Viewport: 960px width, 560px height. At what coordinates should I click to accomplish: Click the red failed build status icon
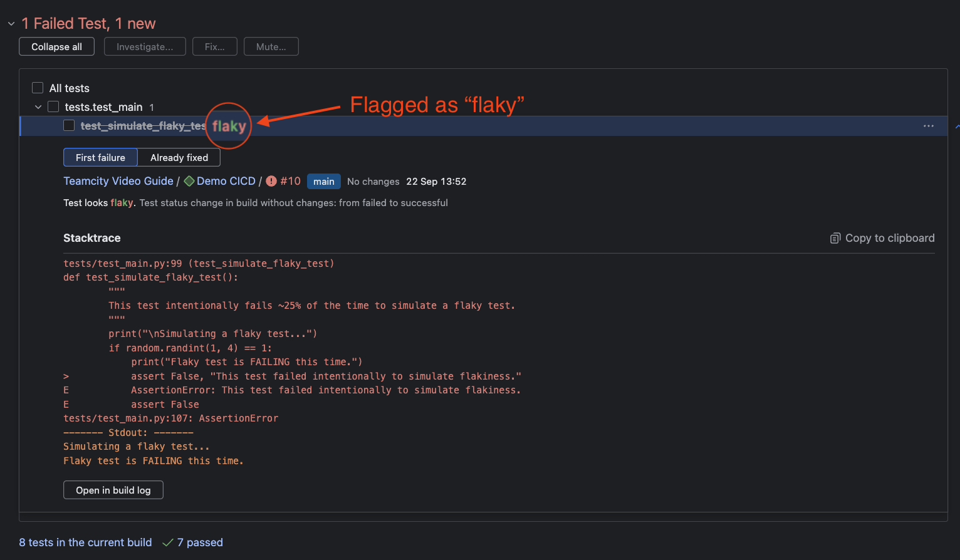271,181
